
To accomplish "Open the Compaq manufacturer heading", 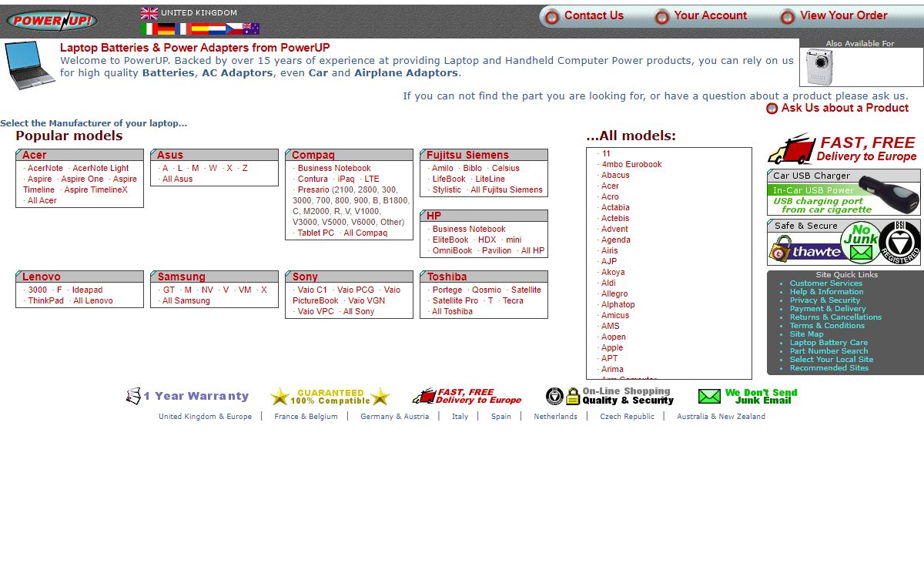I will click(313, 155).
